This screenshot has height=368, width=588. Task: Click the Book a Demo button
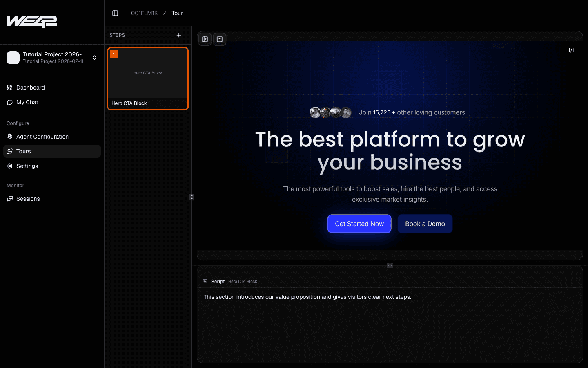pyautogui.click(x=425, y=224)
